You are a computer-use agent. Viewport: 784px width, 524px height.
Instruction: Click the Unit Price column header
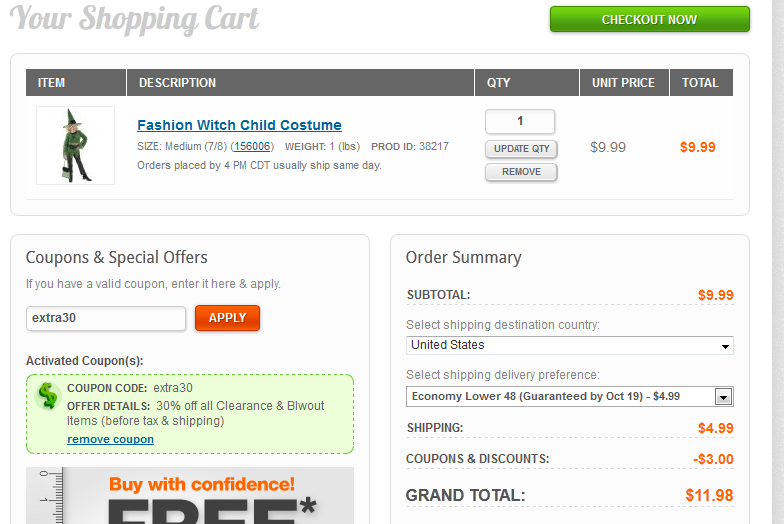[x=623, y=83]
